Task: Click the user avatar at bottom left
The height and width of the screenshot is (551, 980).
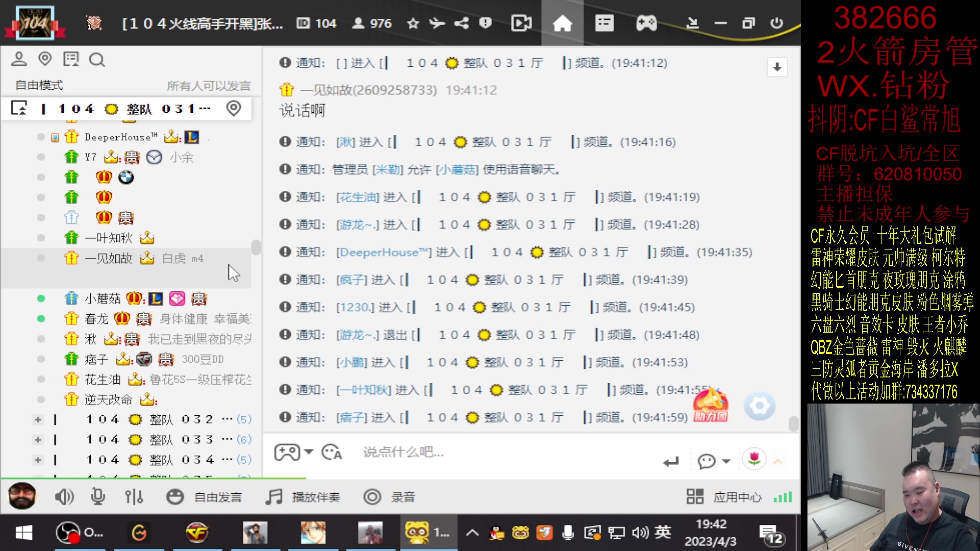Action: click(x=22, y=496)
